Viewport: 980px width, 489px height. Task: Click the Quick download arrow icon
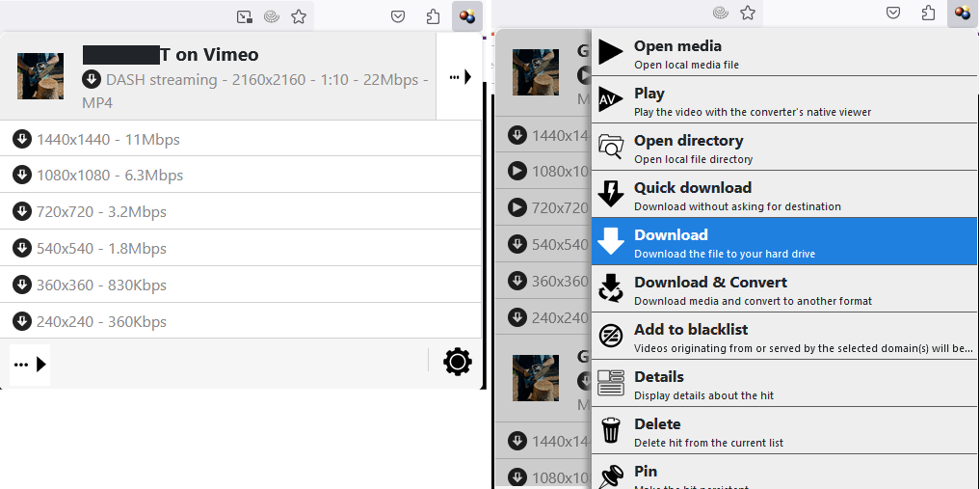[611, 194]
